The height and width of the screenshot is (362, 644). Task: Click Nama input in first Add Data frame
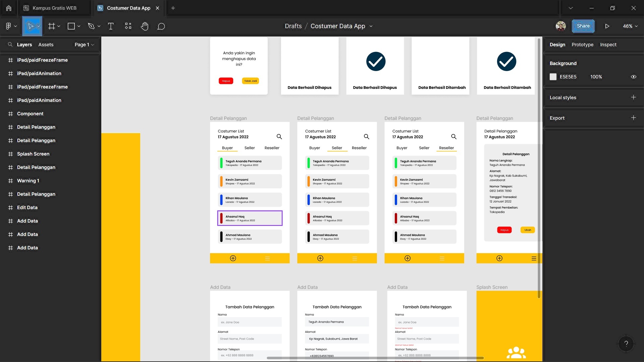click(x=250, y=322)
